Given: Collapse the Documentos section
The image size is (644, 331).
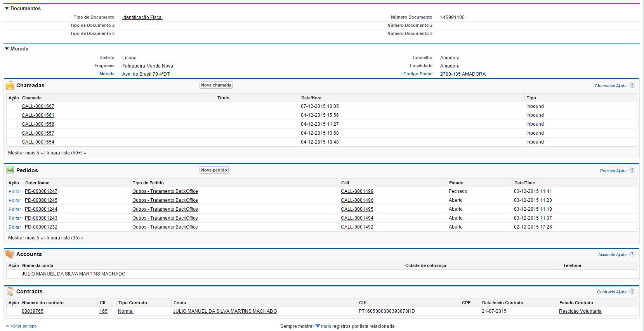Looking at the screenshot, I should (7, 8).
